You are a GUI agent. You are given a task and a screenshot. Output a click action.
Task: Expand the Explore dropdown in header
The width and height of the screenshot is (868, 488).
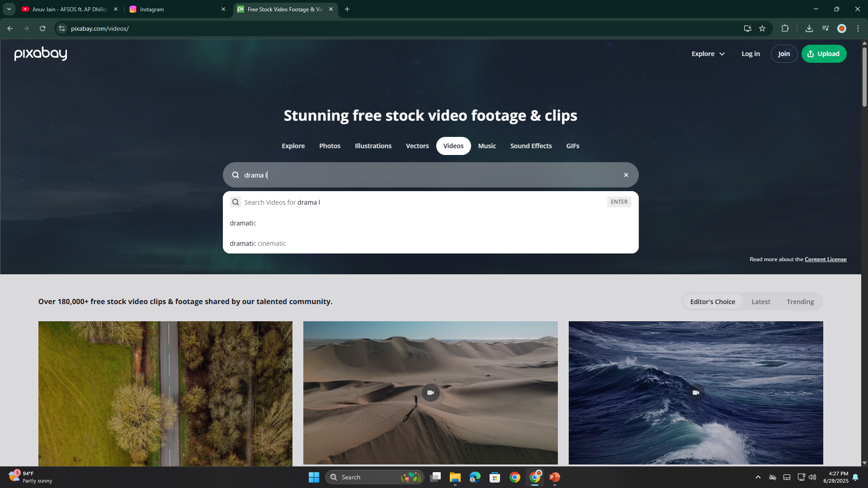point(708,54)
